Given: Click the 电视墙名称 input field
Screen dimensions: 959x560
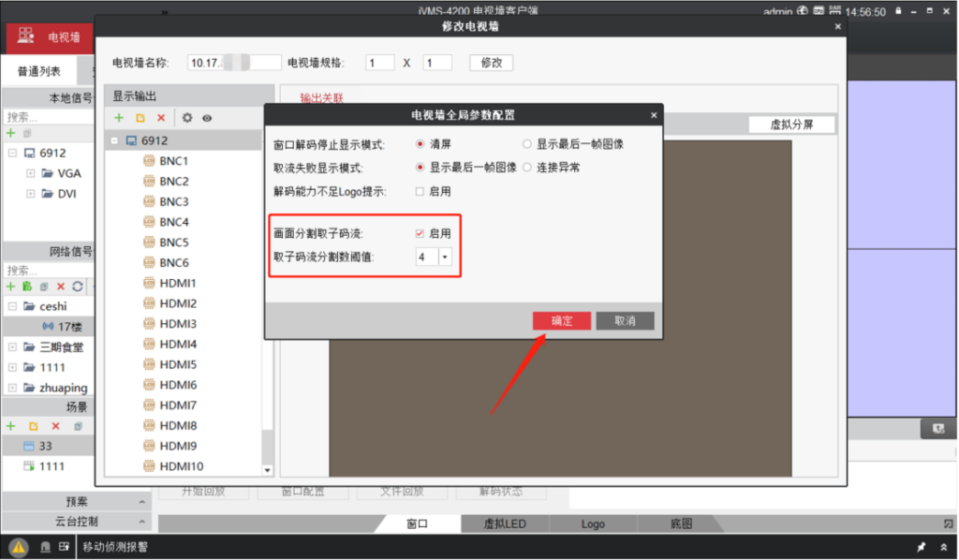Looking at the screenshot, I should coord(234,63).
